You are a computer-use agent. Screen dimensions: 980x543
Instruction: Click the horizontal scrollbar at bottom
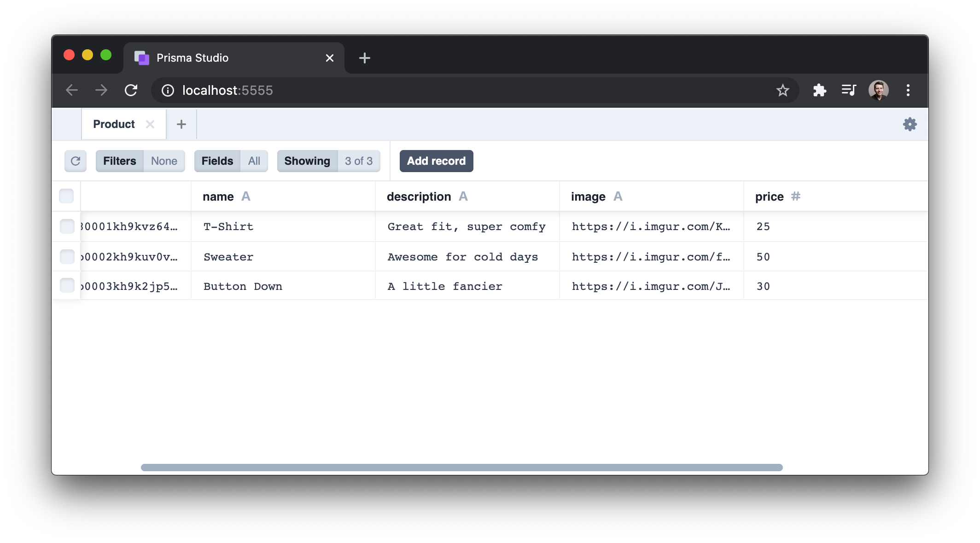point(461,468)
